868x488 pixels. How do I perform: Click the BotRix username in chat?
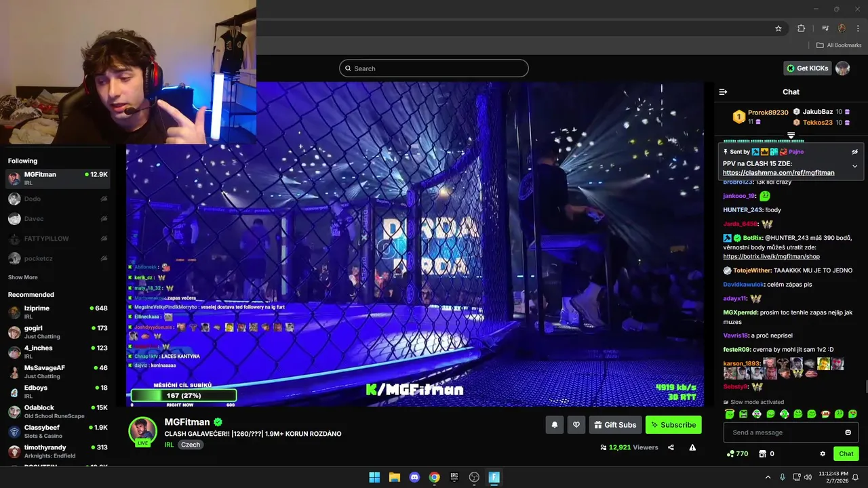pyautogui.click(x=753, y=238)
